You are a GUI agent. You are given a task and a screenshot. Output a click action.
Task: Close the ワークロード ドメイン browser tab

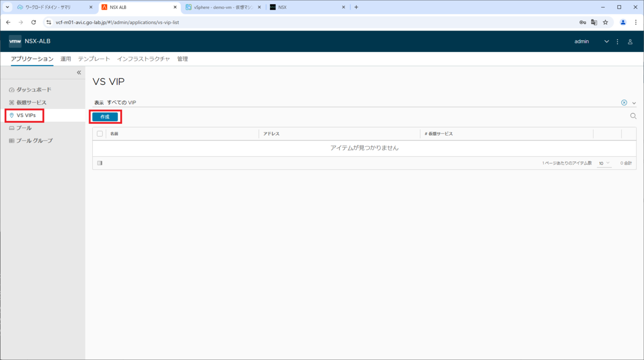tap(91, 8)
